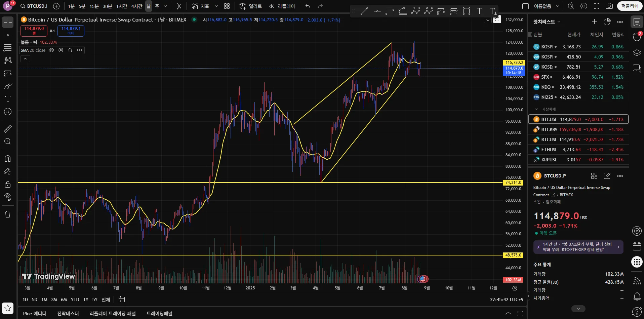Choose the text annotation tool

(x=8, y=99)
